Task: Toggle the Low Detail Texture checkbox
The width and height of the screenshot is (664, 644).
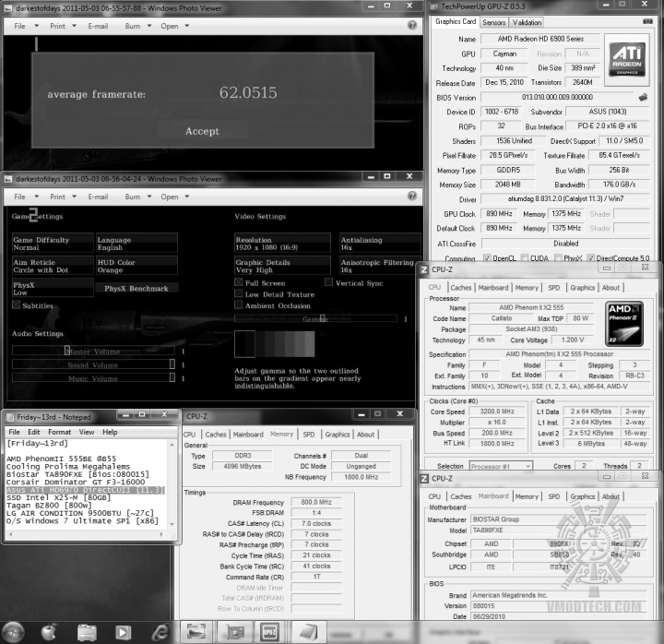Action: [239, 293]
